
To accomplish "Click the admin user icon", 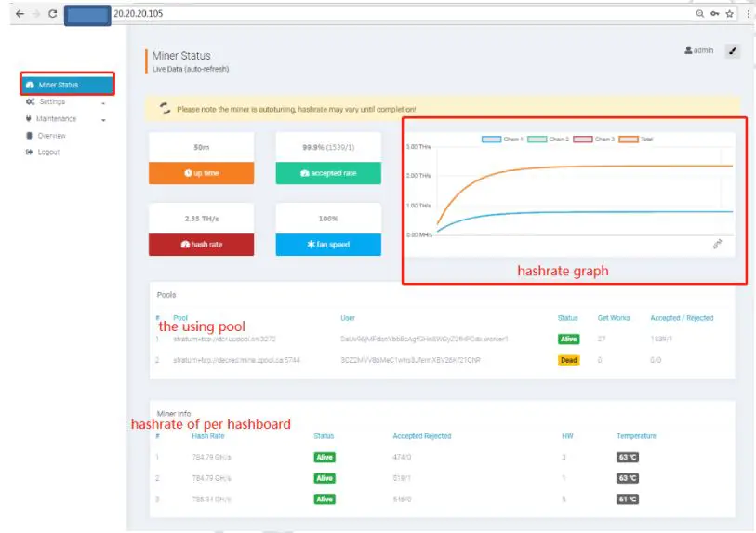I will [x=688, y=50].
